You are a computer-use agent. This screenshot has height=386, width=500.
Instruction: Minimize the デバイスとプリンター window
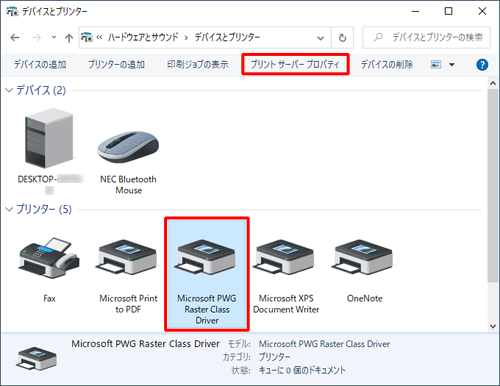click(x=415, y=11)
